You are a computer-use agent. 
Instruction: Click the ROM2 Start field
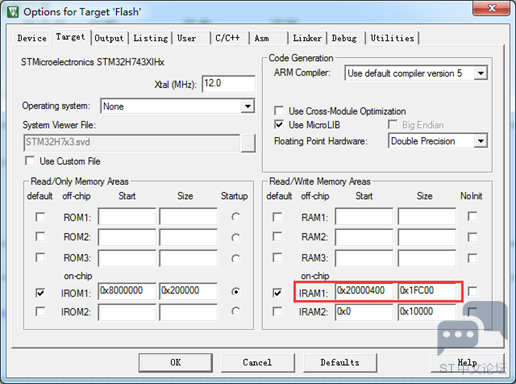tap(127, 237)
